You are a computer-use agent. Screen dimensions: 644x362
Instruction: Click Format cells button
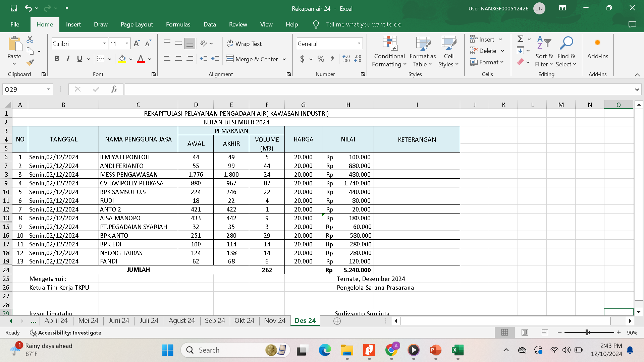(487, 62)
